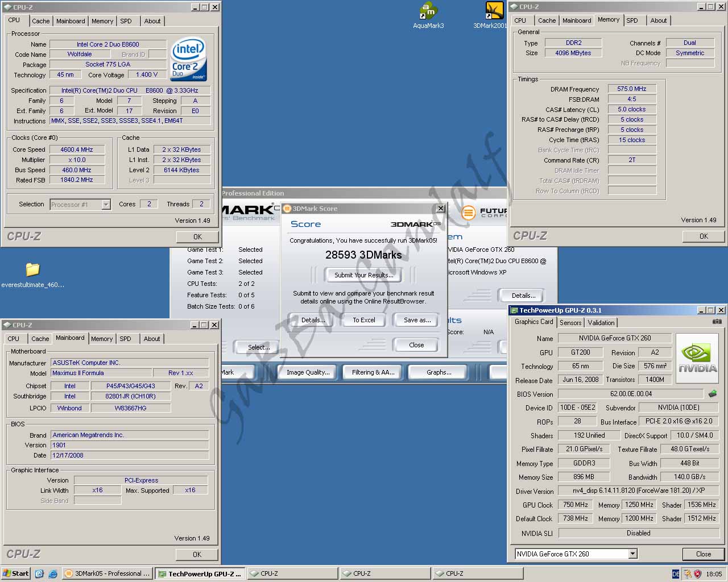728x582 pixels.
Task: Click the BIOS date 12/17/2008 field
Action: pyautogui.click(x=130, y=455)
